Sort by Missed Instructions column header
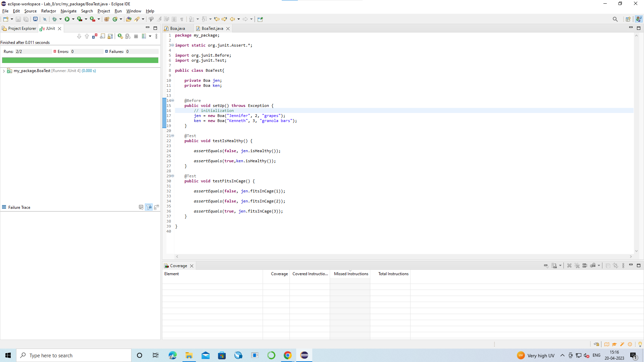The height and width of the screenshot is (362, 644). pos(351,274)
